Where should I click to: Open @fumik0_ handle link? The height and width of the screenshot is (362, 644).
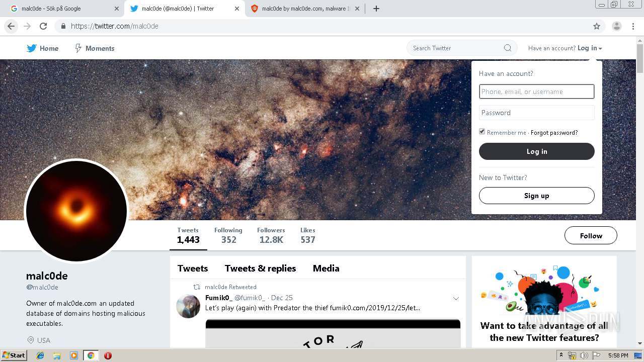tap(250, 298)
